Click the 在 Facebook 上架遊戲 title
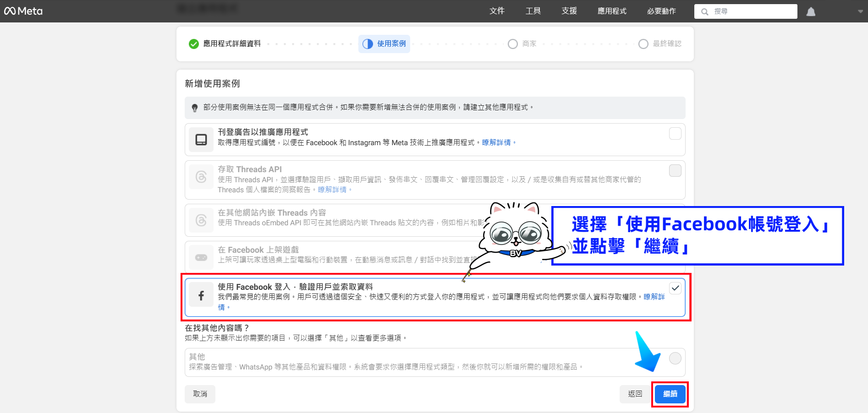The image size is (868, 413). point(258,250)
